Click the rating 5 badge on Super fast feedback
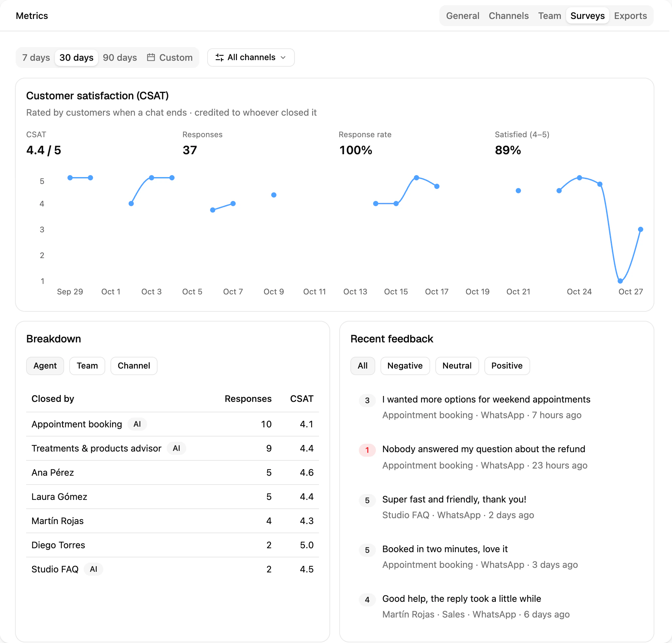This screenshot has height=643, width=672. pyautogui.click(x=367, y=501)
